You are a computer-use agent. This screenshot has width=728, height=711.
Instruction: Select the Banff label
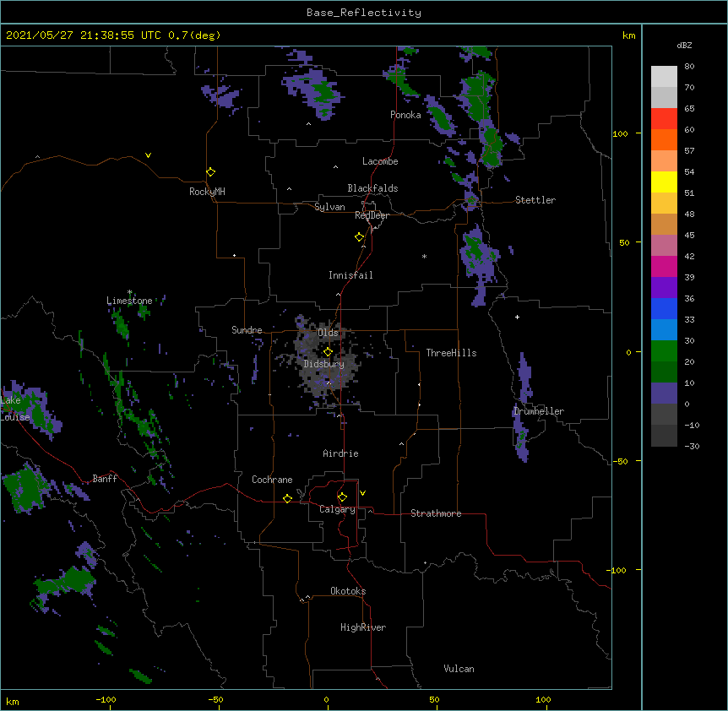tap(105, 479)
